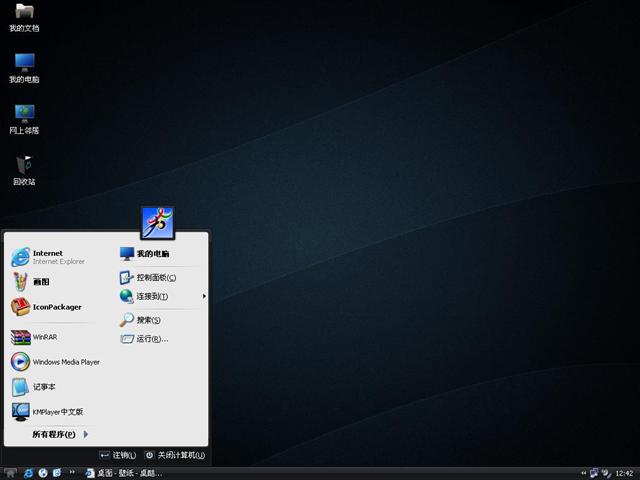640x480 pixels.
Task: Click 关闭计算机(U) shutdown button
Action: click(x=174, y=455)
